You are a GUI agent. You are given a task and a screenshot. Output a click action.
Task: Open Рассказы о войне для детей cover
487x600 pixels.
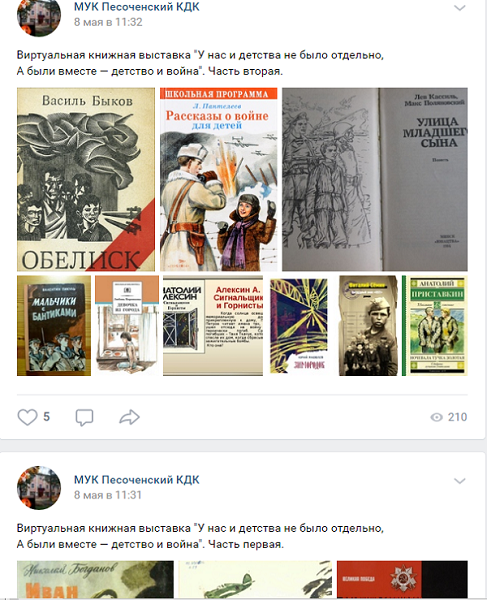point(219,179)
